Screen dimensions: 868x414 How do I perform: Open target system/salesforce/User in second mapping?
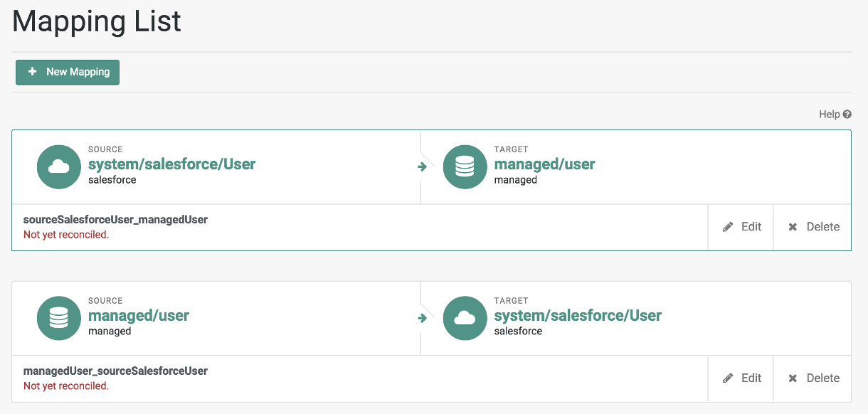pyautogui.click(x=578, y=316)
